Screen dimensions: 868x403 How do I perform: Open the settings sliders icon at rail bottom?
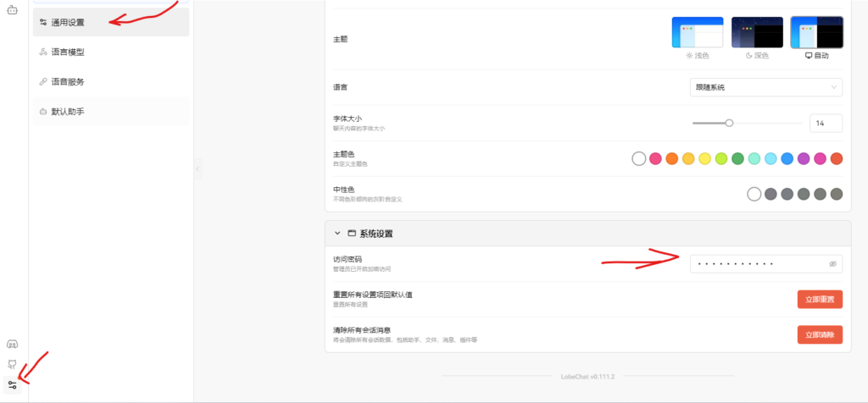(12, 384)
